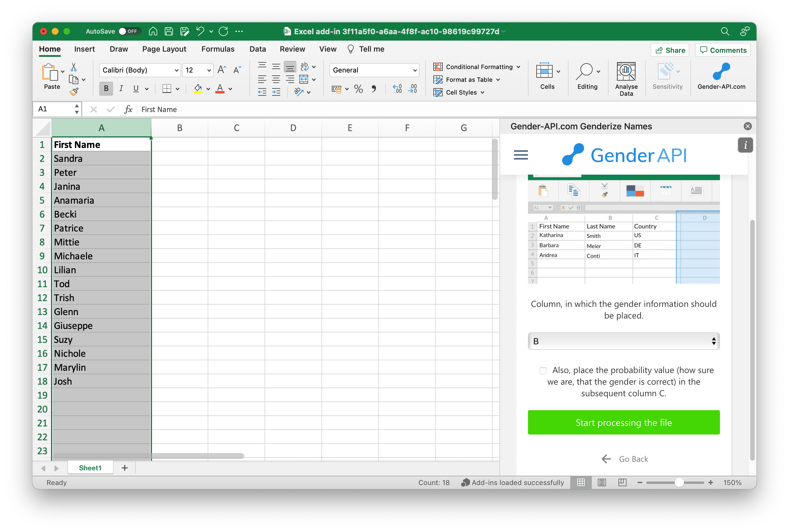Toggle the AutoSave switch
789x532 pixels.
pos(129,31)
